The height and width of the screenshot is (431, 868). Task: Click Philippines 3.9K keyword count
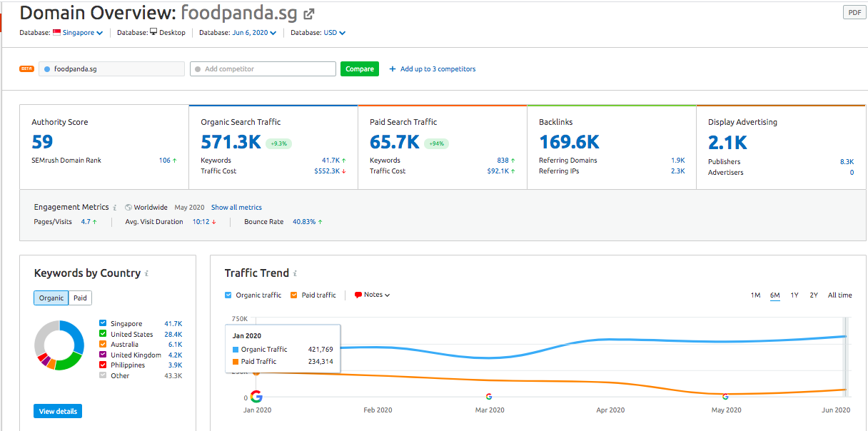click(175, 365)
